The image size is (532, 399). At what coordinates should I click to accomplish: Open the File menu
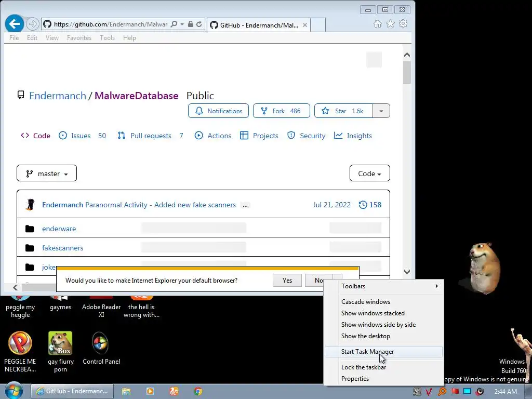[14, 37]
